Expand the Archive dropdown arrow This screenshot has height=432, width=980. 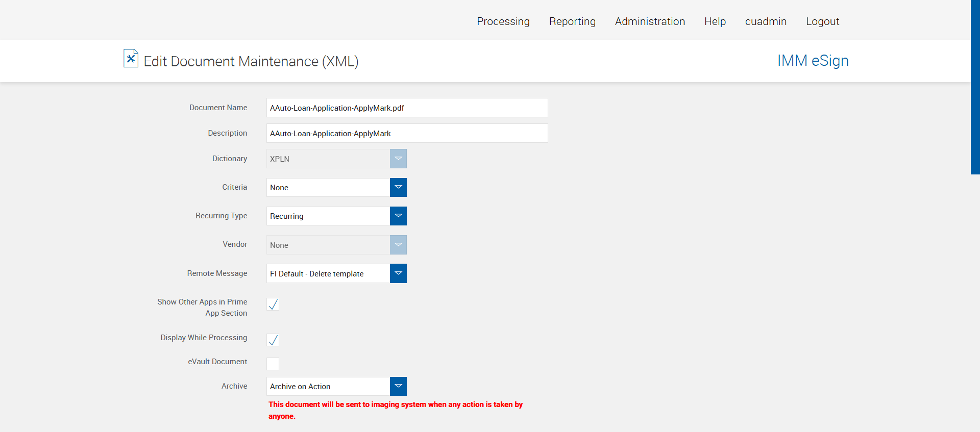[398, 386]
